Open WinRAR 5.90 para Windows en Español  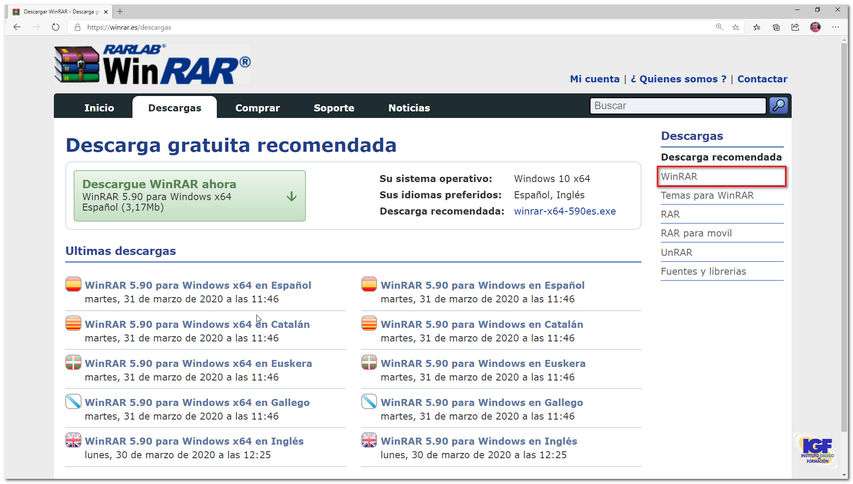click(483, 285)
